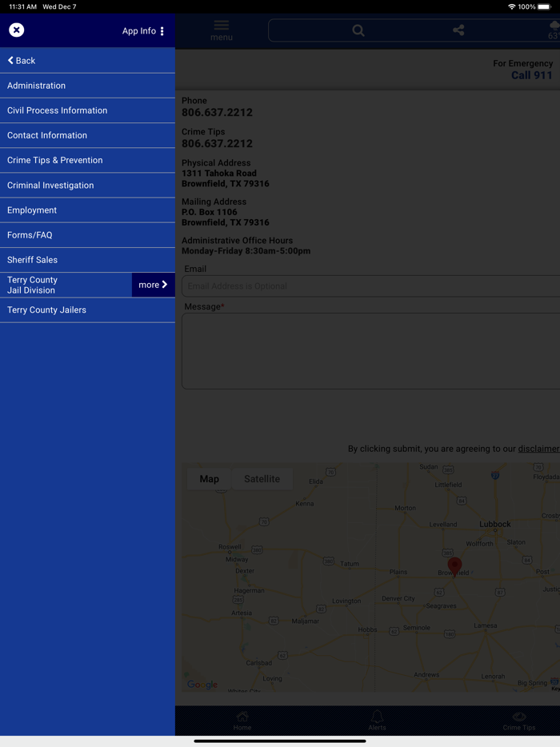Switch the map to Map view
This screenshot has height=747, width=560.
click(210, 479)
